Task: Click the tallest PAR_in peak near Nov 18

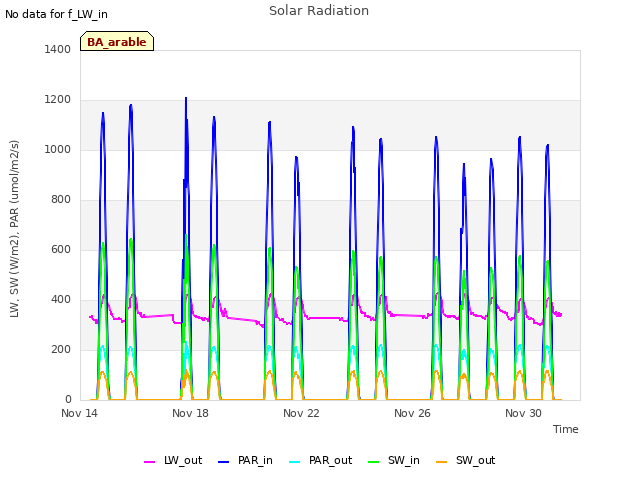Action: pyautogui.click(x=186, y=99)
